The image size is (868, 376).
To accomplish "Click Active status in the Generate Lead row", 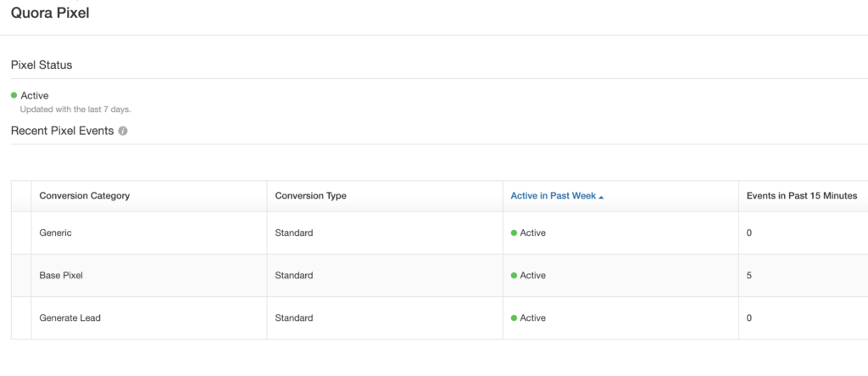I will [x=528, y=318].
